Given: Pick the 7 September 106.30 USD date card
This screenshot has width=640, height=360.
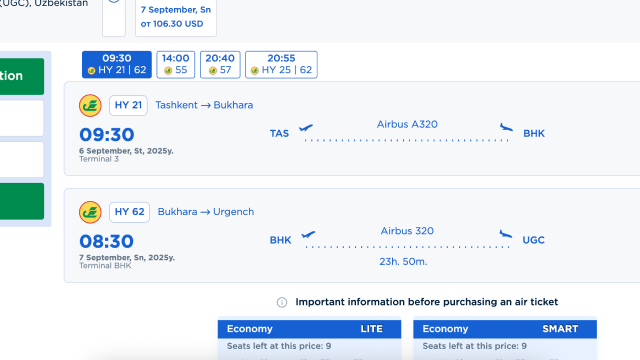Looking at the screenshot, I should click(x=176, y=17).
